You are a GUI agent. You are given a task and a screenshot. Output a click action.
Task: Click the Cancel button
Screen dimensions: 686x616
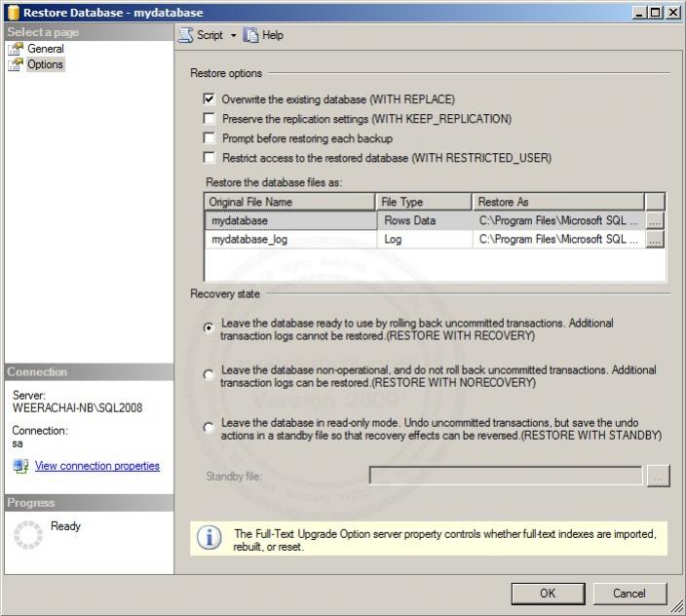coord(629,594)
